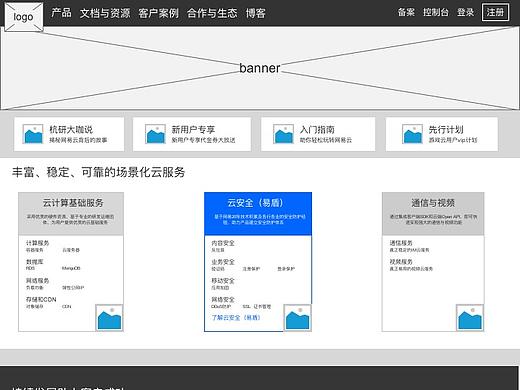
Task: Click the image icon beside 新用户专享
Action: coord(155,134)
